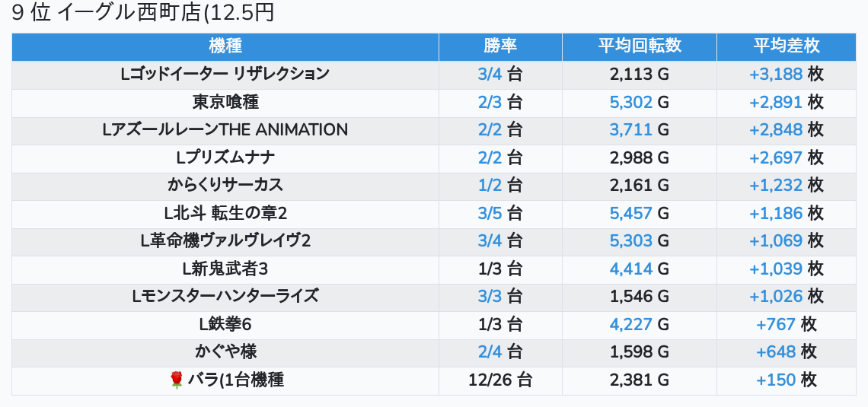868x407 pixels.
Task: Click the 1/2 win rate for からくりサーカス
Action: [490, 185]
